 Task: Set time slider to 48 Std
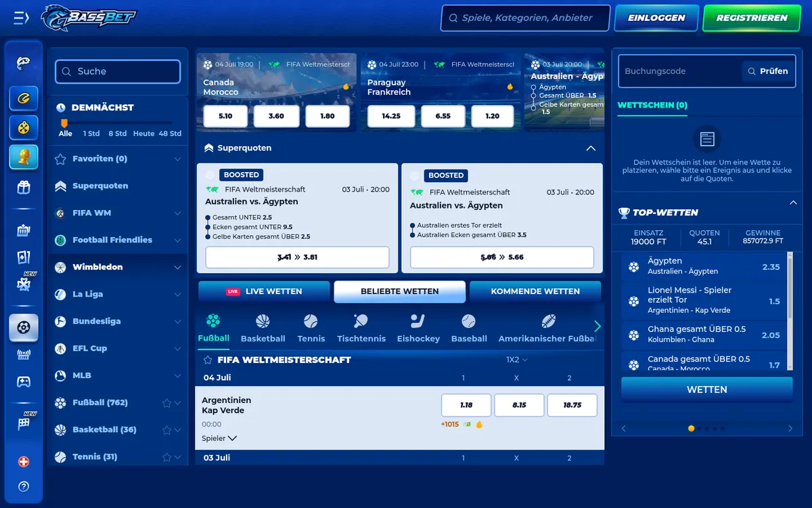[170, 133]
